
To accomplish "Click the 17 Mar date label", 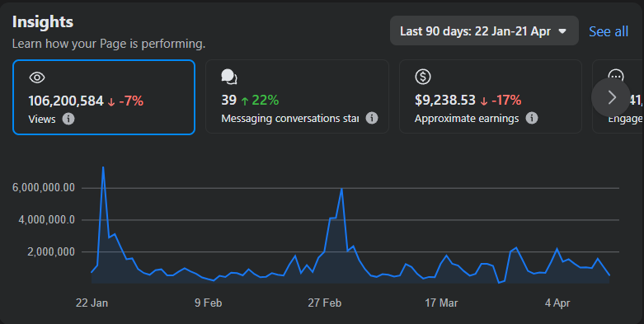I will click(x=441, y=303).
